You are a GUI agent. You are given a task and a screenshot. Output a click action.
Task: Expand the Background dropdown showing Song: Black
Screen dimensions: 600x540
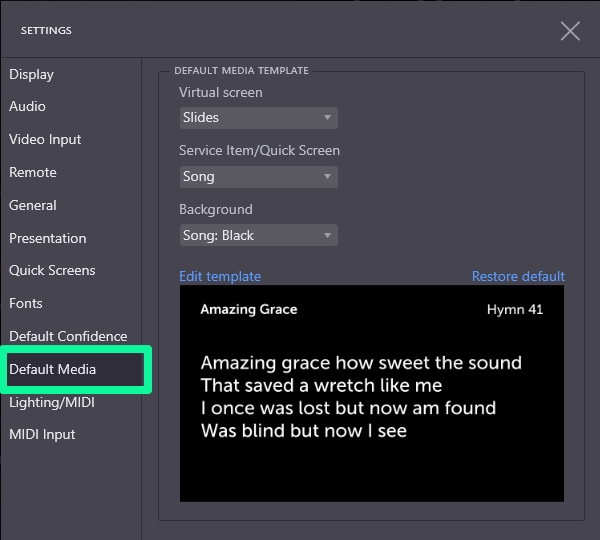coord(258,236)
